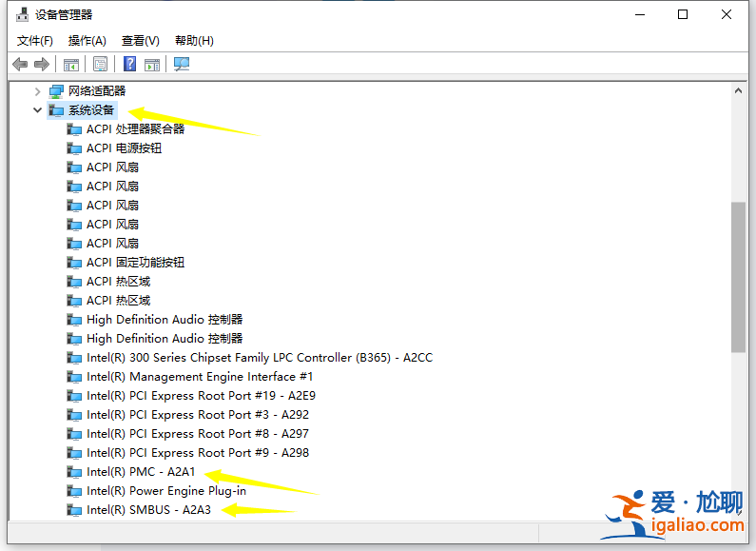Select ACPI 固定功能按钮 device
This screenshot has height=551, width=756.
[x=135, y=263]
